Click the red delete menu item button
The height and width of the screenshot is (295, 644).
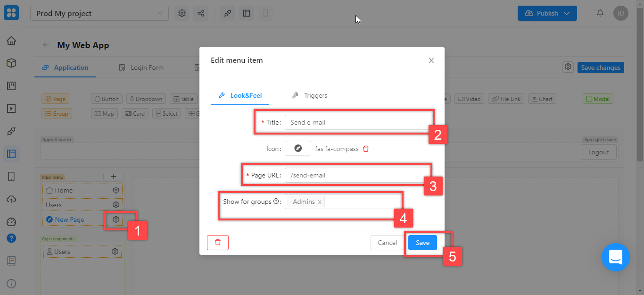[217, 243]
